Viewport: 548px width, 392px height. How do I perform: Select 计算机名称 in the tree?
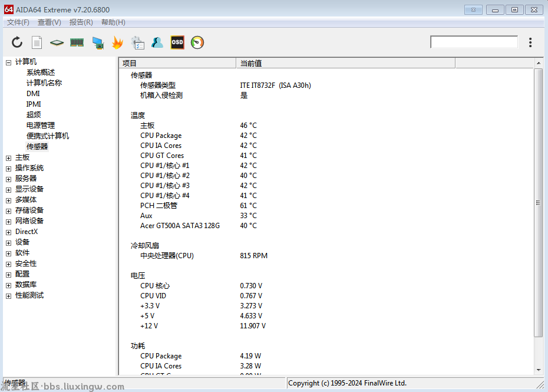point(44,83)
